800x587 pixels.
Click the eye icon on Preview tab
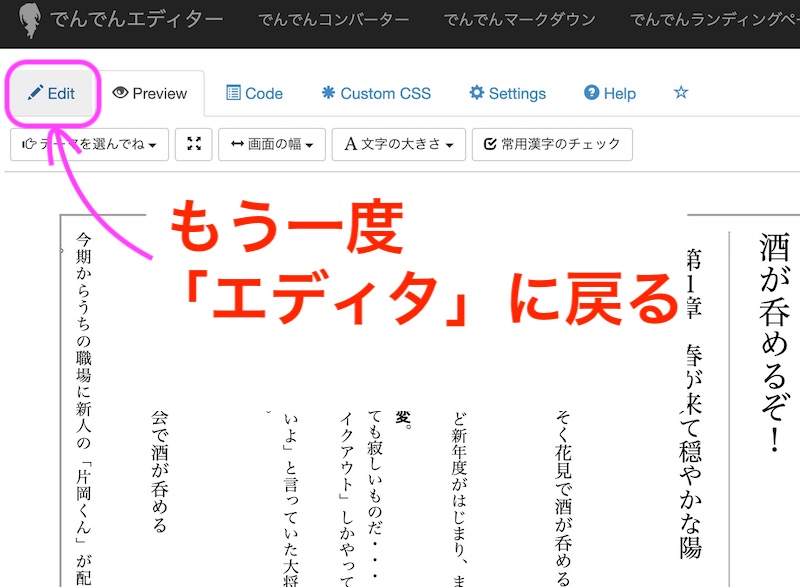pos(120,93)
